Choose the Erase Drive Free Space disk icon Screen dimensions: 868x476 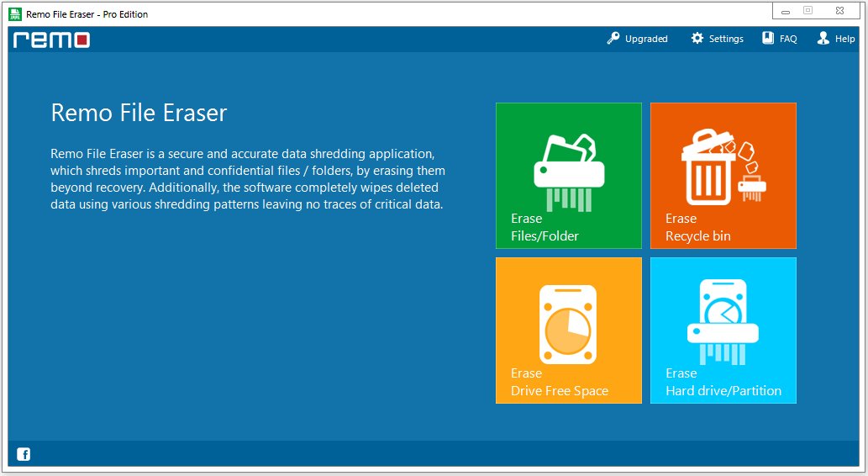tap(568, 324)
